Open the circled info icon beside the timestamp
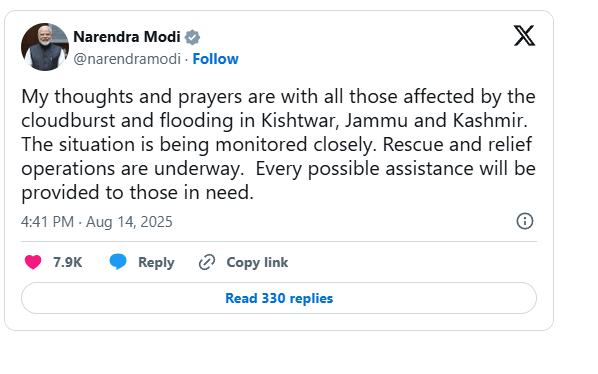 click(x=525, y=221)
